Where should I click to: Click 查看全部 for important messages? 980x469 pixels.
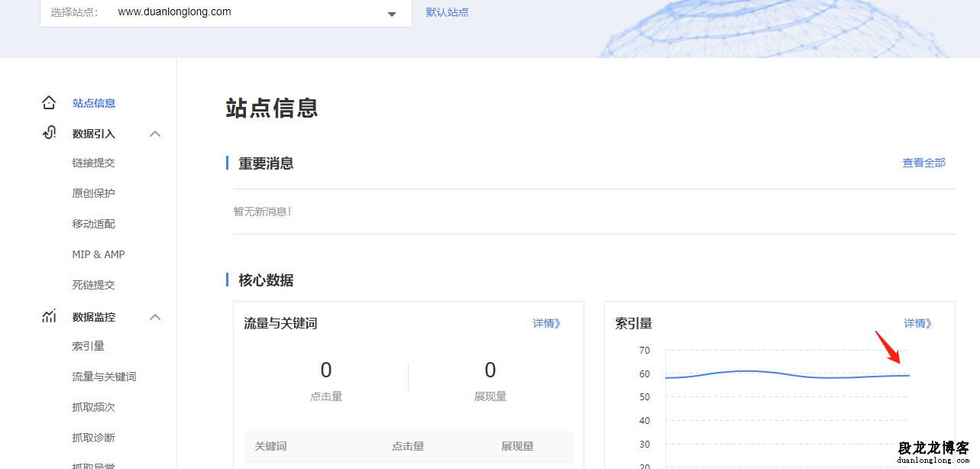coord(923,163)
